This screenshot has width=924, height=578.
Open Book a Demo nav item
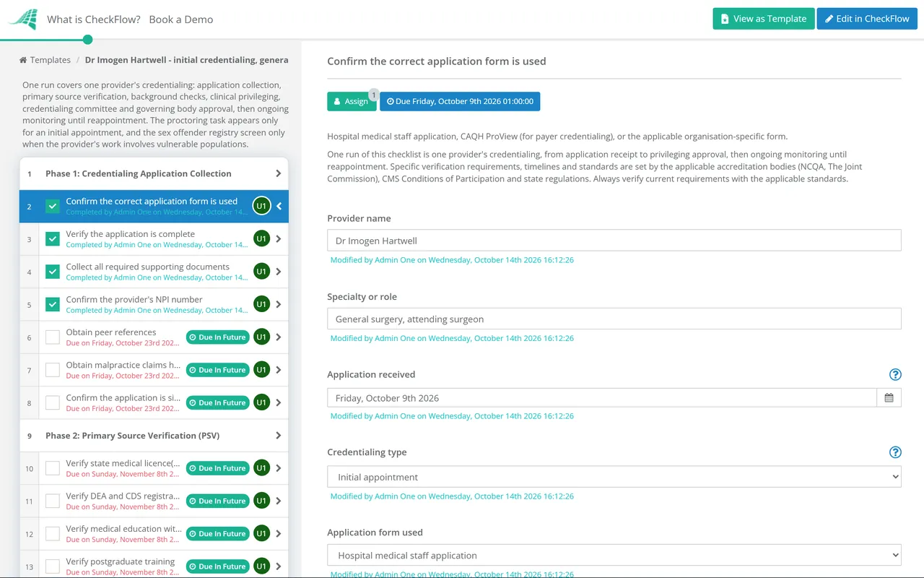pyautogui.click(x=181, y=20)
